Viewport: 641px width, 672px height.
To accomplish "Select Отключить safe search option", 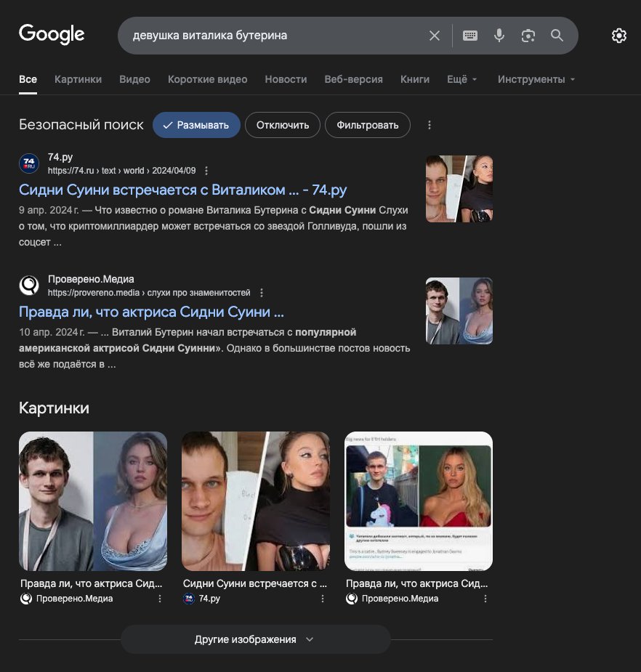I will click(x=283, y=125).
